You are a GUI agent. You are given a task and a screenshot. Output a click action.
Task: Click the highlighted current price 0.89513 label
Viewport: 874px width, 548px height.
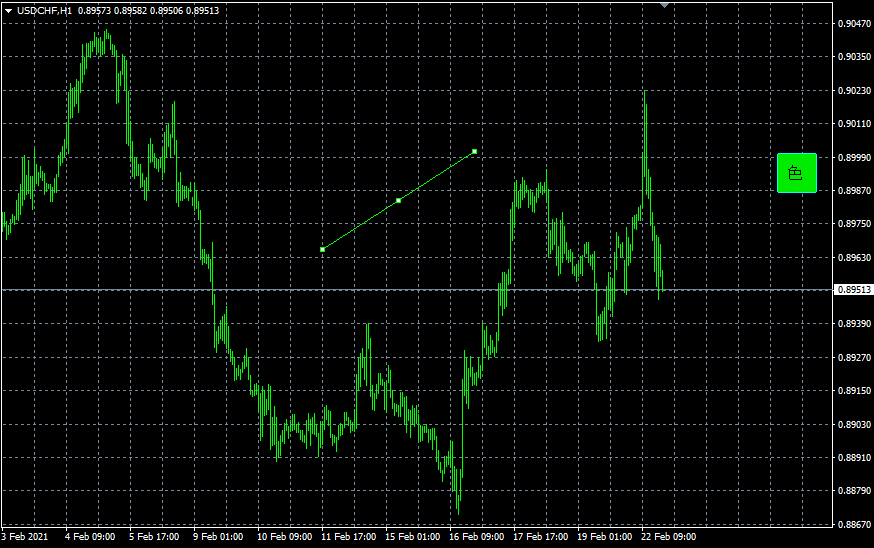click(x=854, y=290)
